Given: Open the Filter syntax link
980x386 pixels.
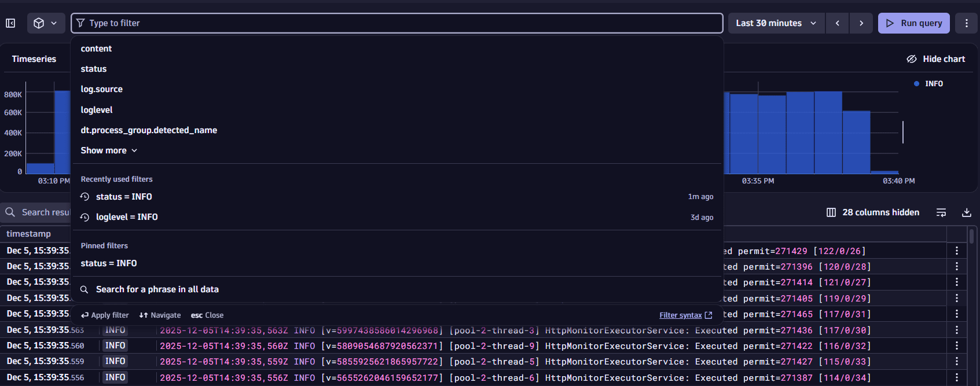Looking at the screenshot, I should (685, 315).
